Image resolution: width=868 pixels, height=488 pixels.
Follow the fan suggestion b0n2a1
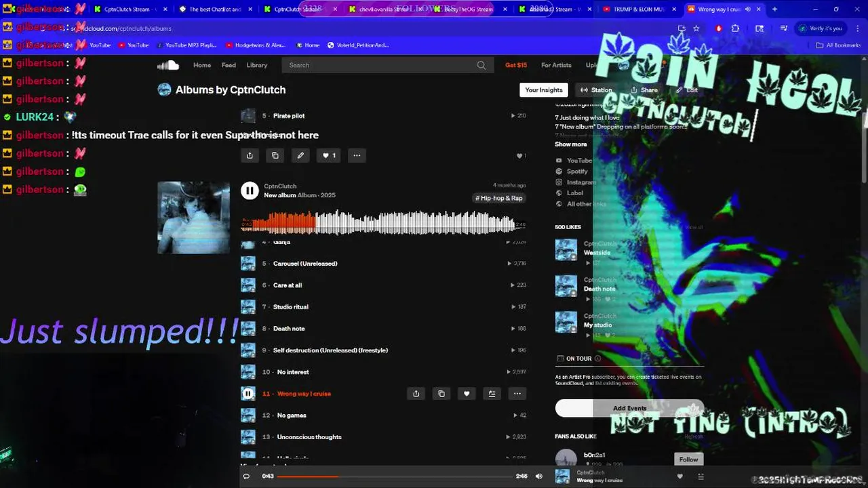(x=688, y=460)
